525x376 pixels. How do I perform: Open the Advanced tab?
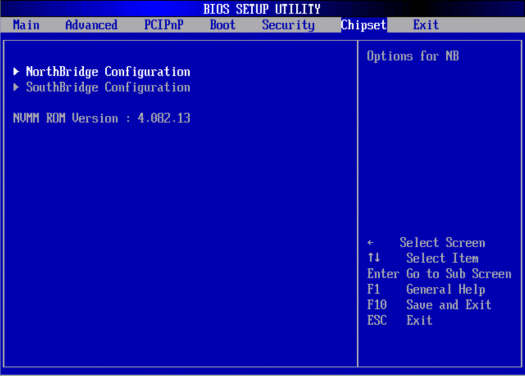pos(91,25)
